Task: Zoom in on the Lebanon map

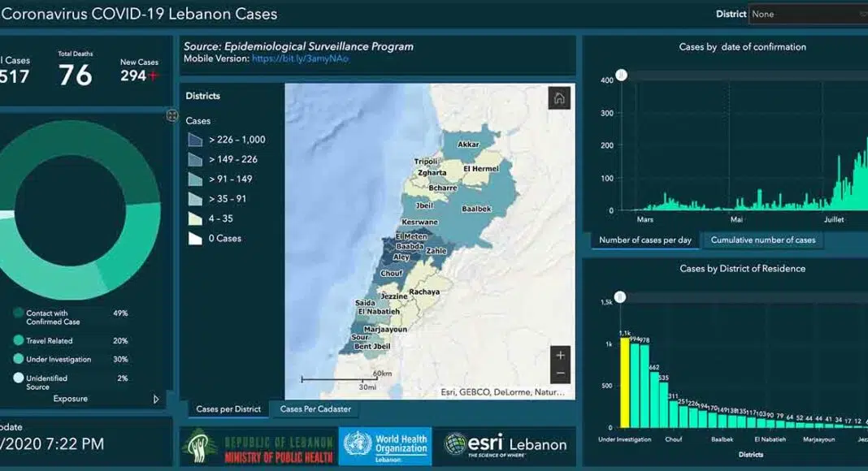Action: [559, 356]
